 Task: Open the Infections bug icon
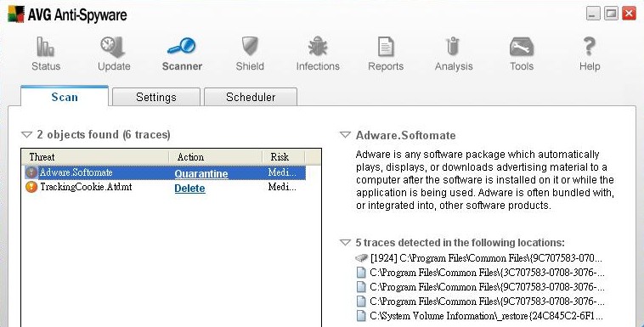coord(318,46)
